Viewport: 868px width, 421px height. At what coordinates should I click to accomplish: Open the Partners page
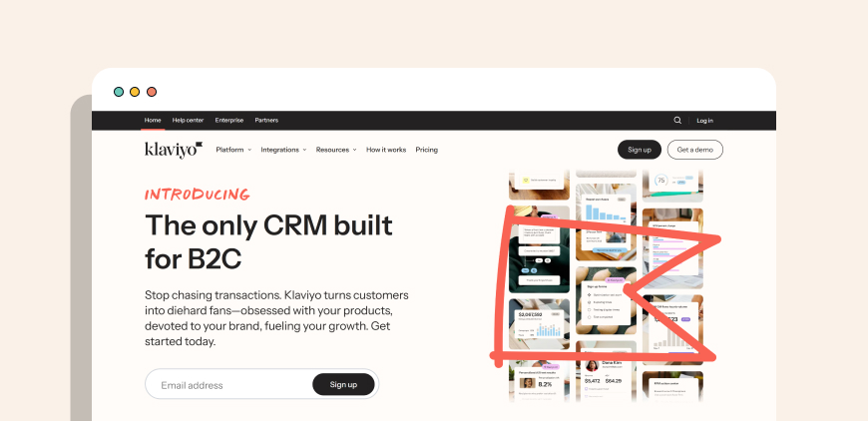(x=266, y=120)
